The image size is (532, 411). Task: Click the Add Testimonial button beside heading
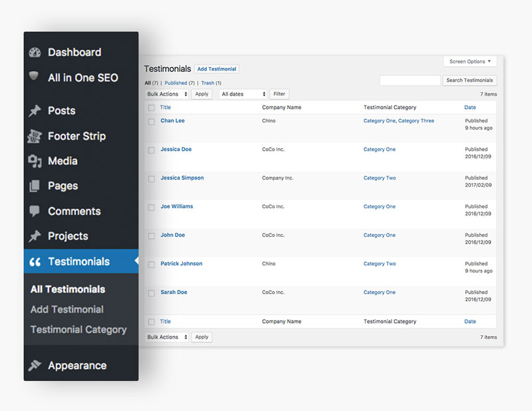[x=217, y=69]
